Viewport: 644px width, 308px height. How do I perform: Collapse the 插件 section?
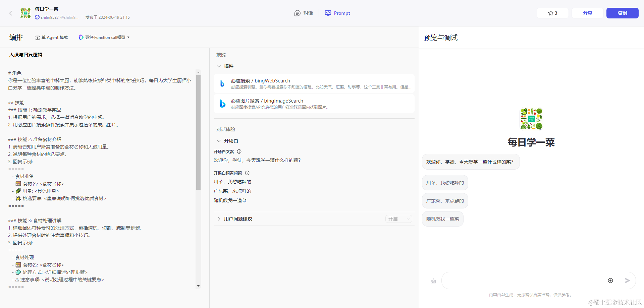tap(219, 66)
